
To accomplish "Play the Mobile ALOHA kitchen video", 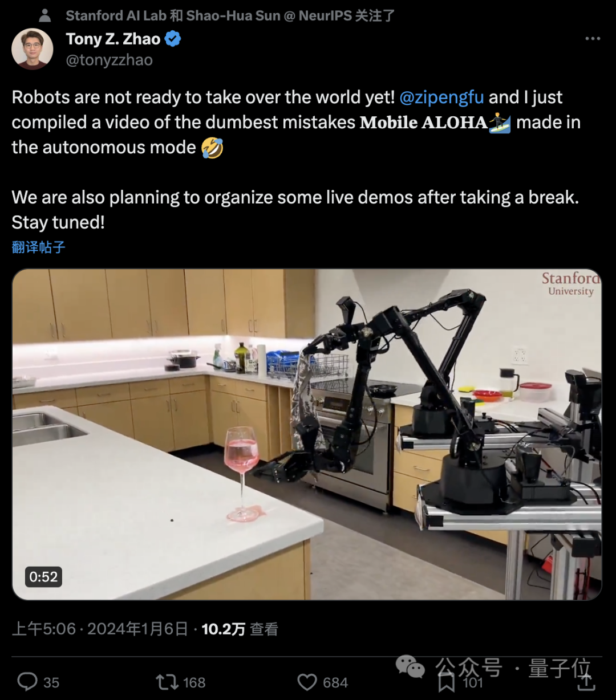I will click(307, 434).
